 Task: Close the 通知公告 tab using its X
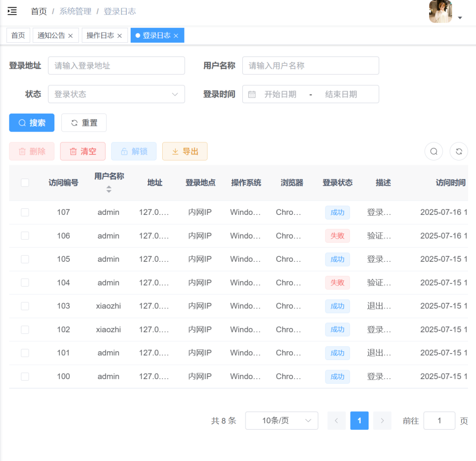click(x=71, y=36)
